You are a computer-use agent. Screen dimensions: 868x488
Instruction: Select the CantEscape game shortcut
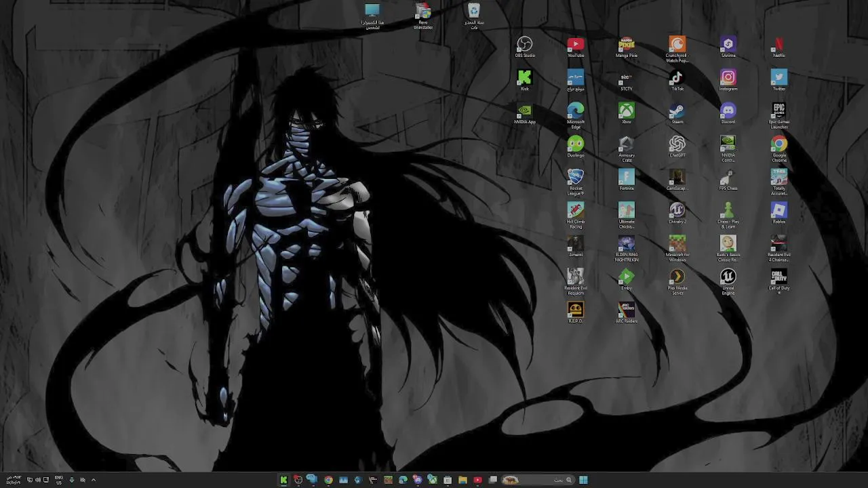click(677, 180)
